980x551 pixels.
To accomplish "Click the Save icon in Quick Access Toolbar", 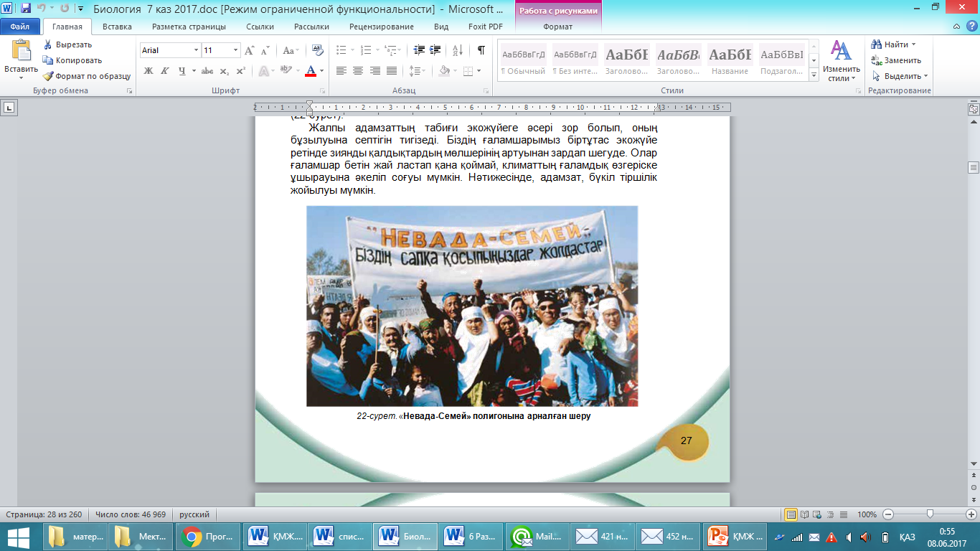I will pos(26,9).
